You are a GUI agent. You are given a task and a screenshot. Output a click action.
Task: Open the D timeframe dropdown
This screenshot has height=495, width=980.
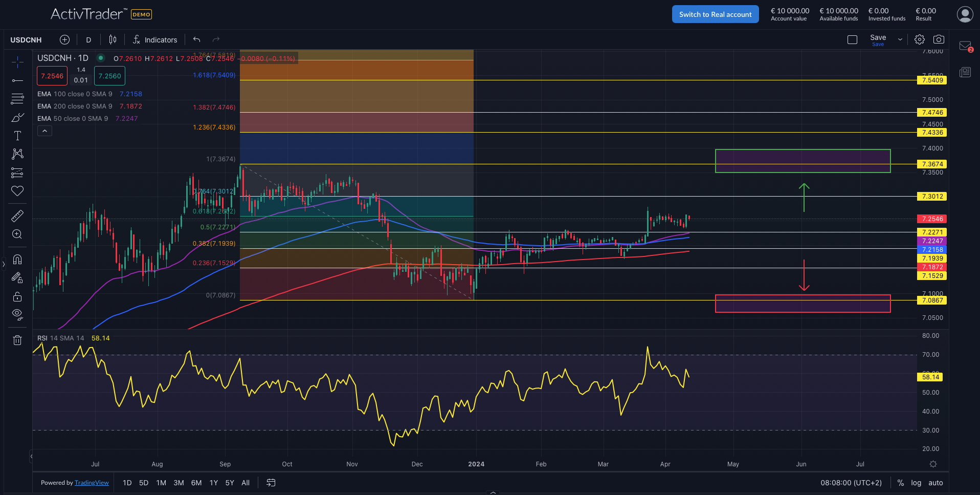click(x=88, y=39)
